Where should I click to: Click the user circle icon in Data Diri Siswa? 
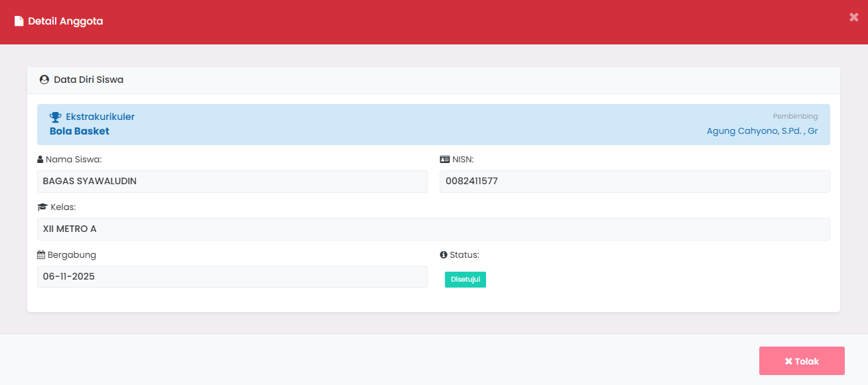(x=44, y=80)
